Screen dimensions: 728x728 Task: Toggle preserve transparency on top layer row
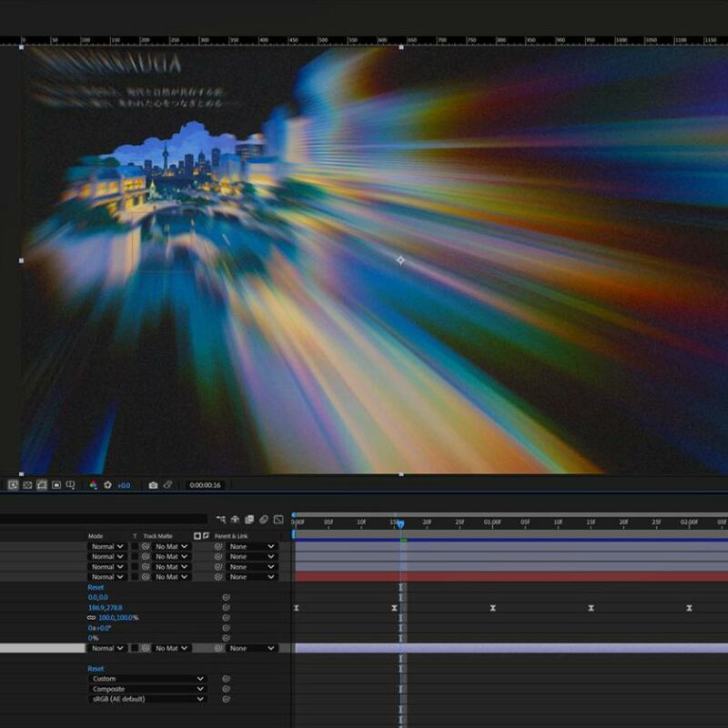(x=135, y=547)
